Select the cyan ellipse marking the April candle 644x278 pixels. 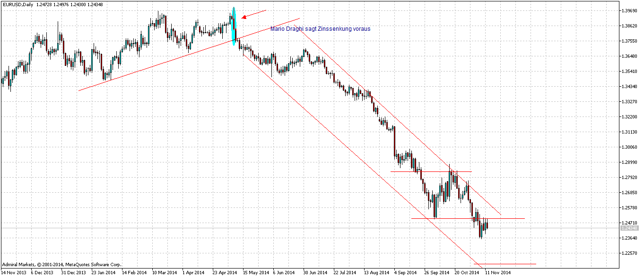tap(234, 27)
